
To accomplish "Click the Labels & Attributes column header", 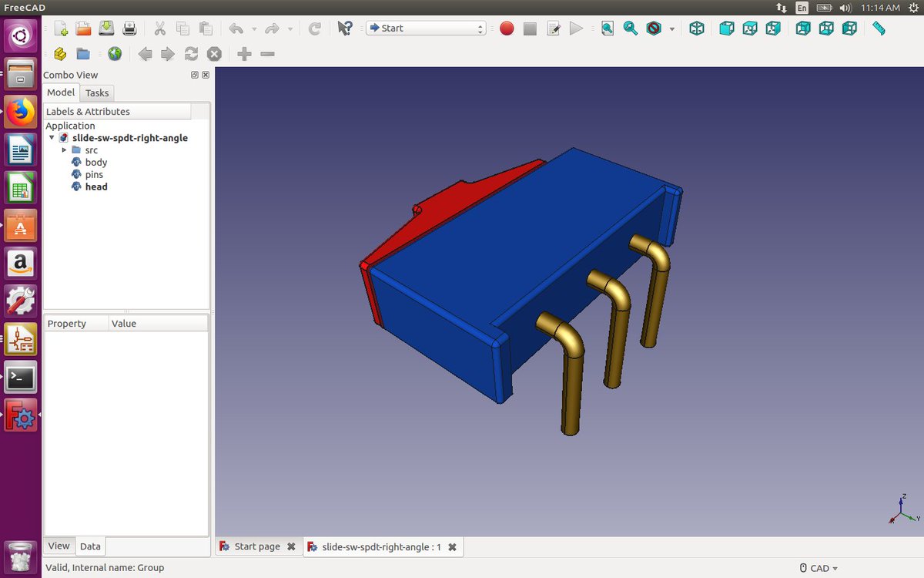I will pyautogui.click(x=117, y=112).
